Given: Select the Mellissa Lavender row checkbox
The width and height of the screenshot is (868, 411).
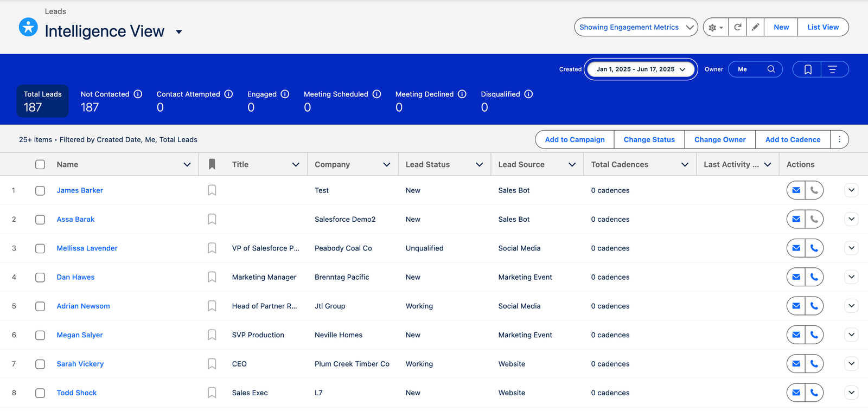Looking at the screenshot, I should tap(40, 248).
